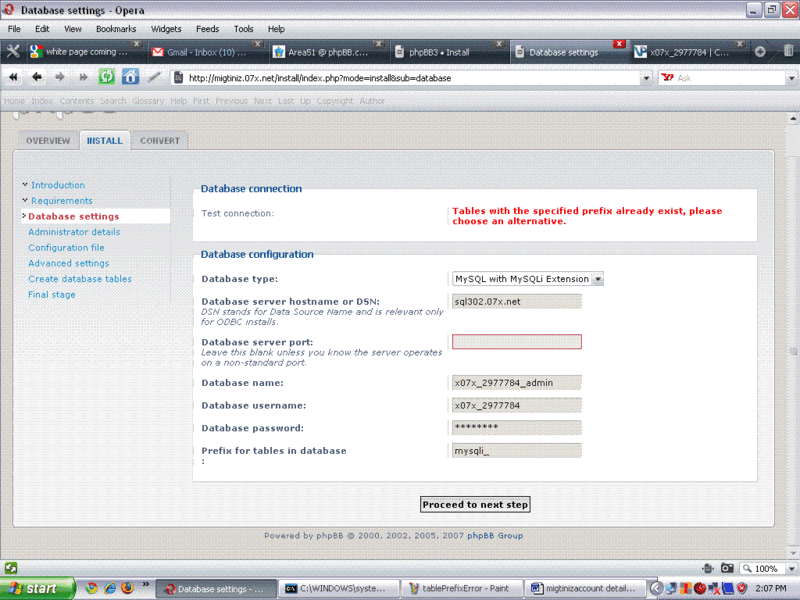The image size is (800, 600).
Task: Close the white page coming tab
Action: pyautogui.click(x=136, y=44)
